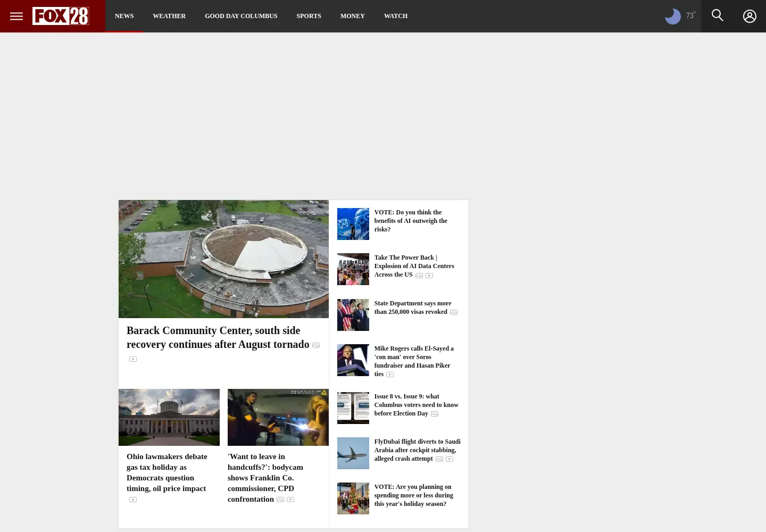Click the airplane thumbnail for FlyDubai story

(x=353, y=453)
